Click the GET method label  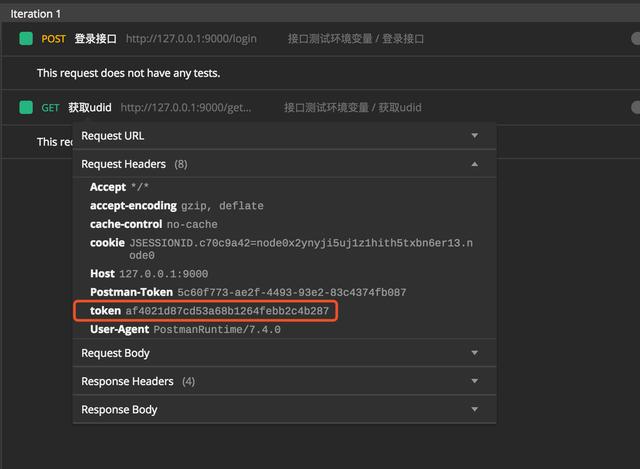coord(50,108)
